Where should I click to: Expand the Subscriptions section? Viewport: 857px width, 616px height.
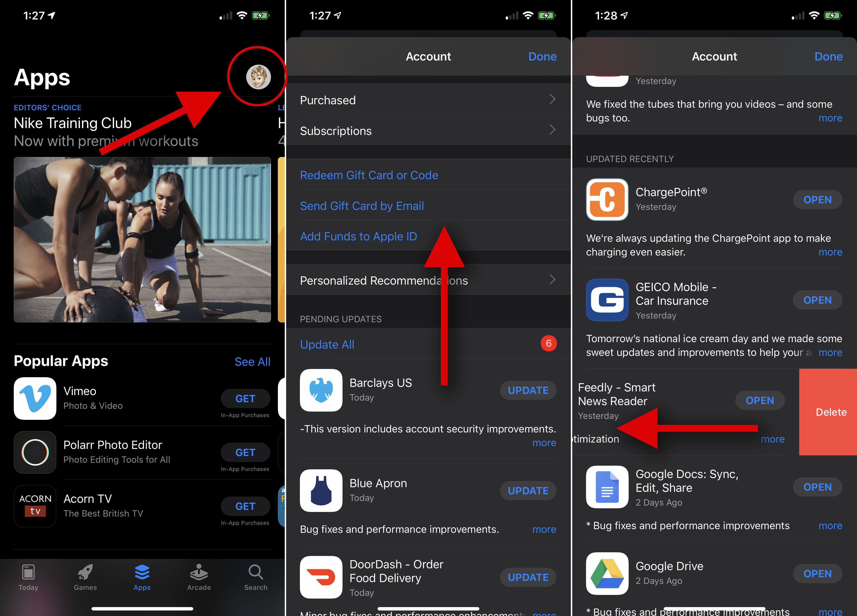428,130
